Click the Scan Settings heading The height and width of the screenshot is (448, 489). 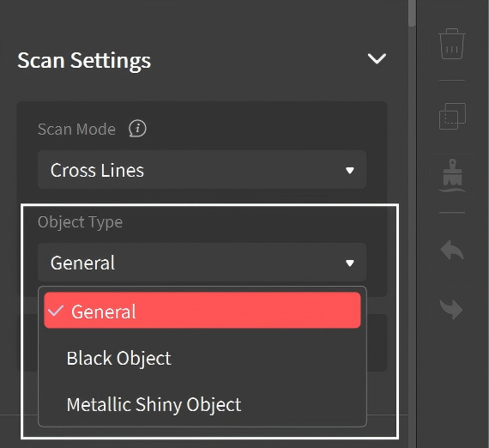[84, 61]
